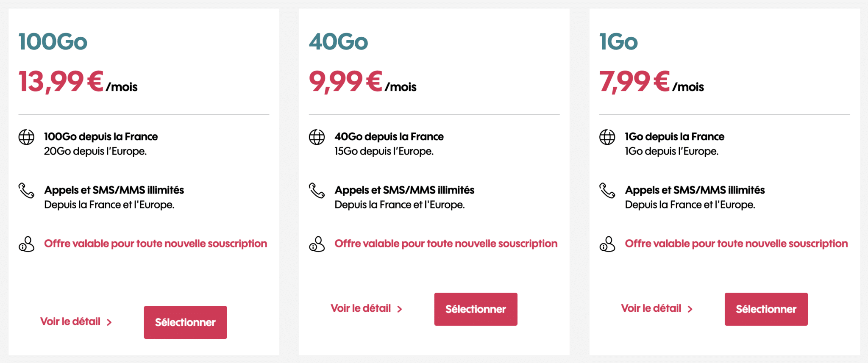Click Sélectionner on the 1Go plan
The width and height of the screenshot is (868, 363).
point(766,309)
